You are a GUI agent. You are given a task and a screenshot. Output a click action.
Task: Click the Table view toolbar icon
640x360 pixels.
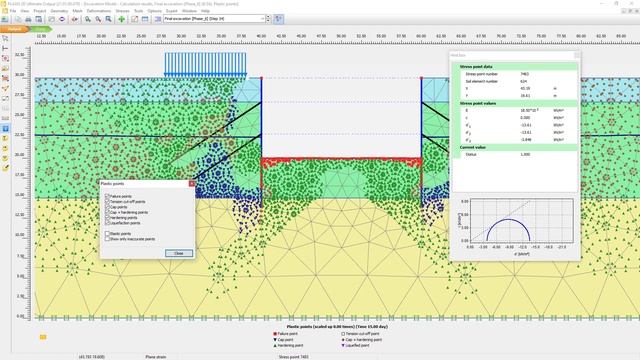click(145, 19)
